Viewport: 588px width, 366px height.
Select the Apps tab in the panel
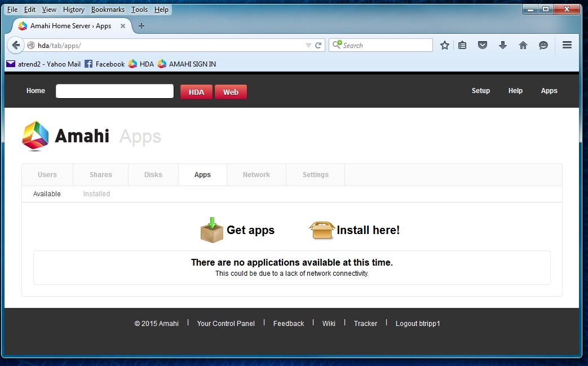coord(202,175)
